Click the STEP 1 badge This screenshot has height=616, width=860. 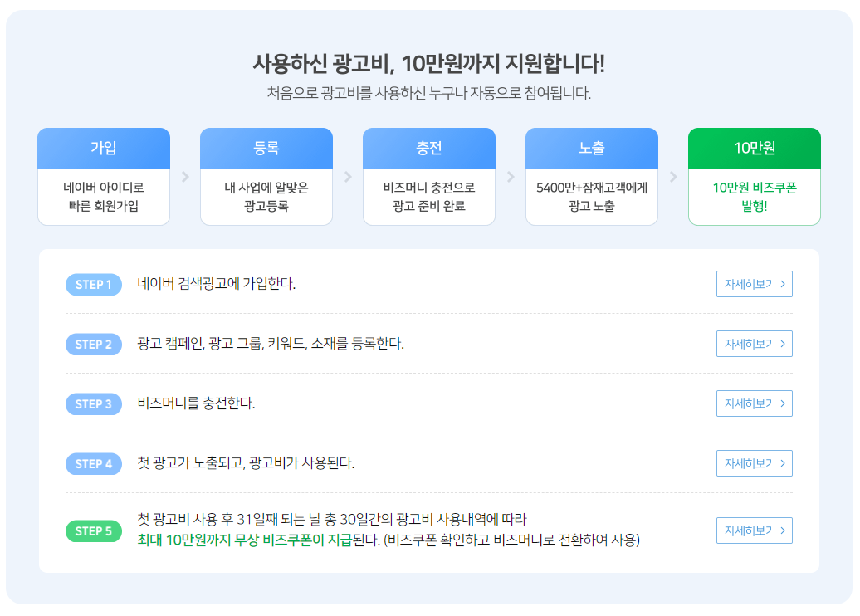click(x=94, y=285)
